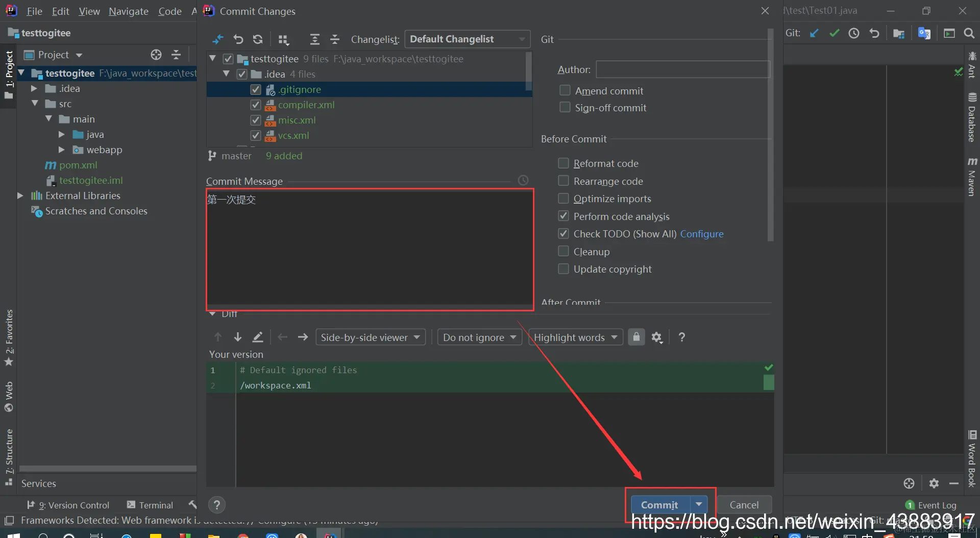
Task: Click the commit options panel scrollbar
Action: pyautogui.click(x=771, y=135)
